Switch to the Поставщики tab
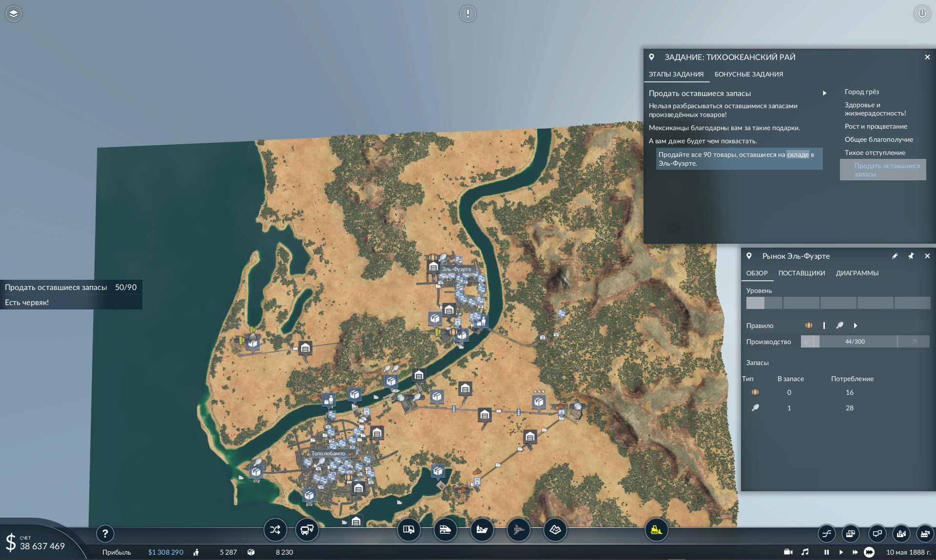 [x=801, y=273]
